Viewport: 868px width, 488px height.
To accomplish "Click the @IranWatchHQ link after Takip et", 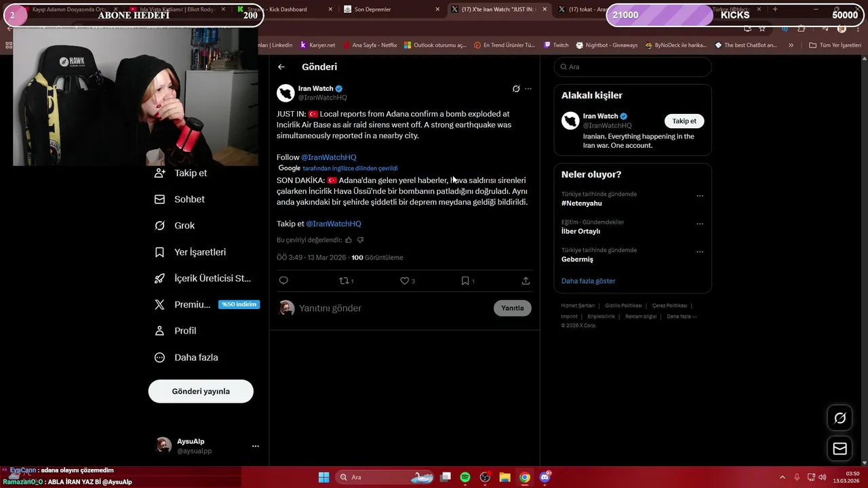I will (x=334, y=224).
